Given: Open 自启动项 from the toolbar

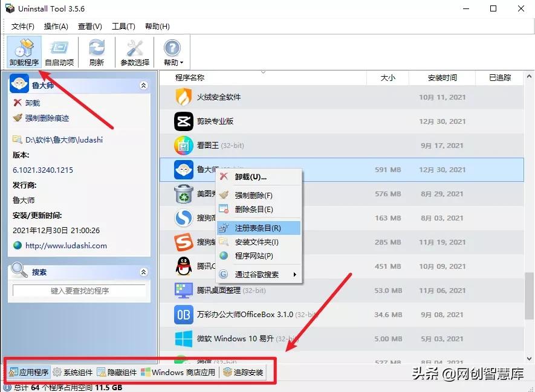Looking at the screenshot, I should (x=59, y=51).
